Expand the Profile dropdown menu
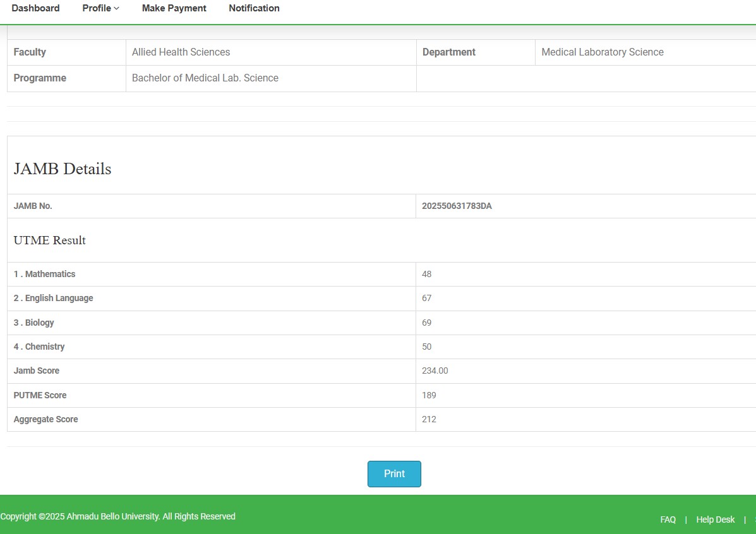This screenshot has height=534, width=756. pyautogui.click(x=100, y=8)
